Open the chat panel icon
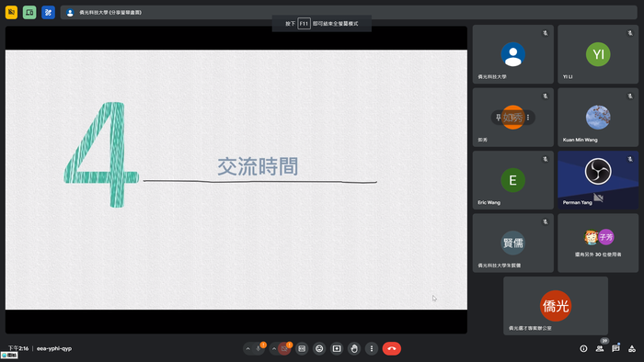Viewport: 644px width, 362px height. click(x=615, y=348)
